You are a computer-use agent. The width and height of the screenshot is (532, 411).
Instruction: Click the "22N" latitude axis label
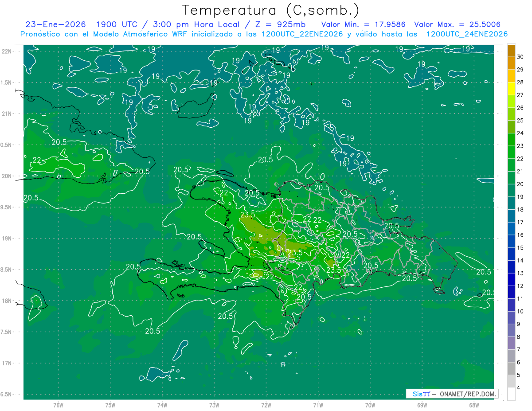(x=8, y=51)
